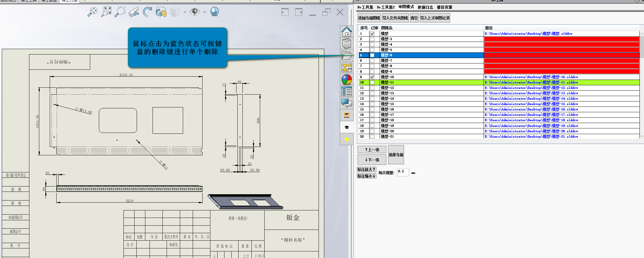Tick the reviewed checkbox for 模型-3
644x258 pixels.
point(372,39)
